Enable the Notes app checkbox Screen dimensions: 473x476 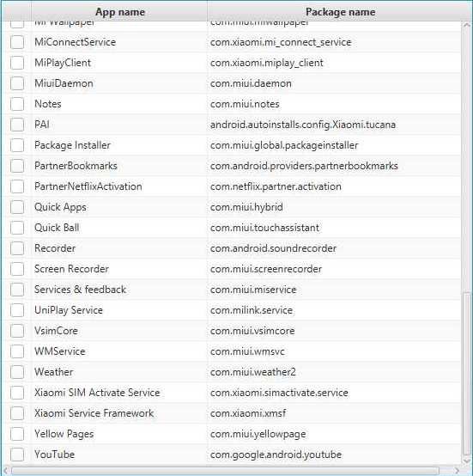[17, 104]
